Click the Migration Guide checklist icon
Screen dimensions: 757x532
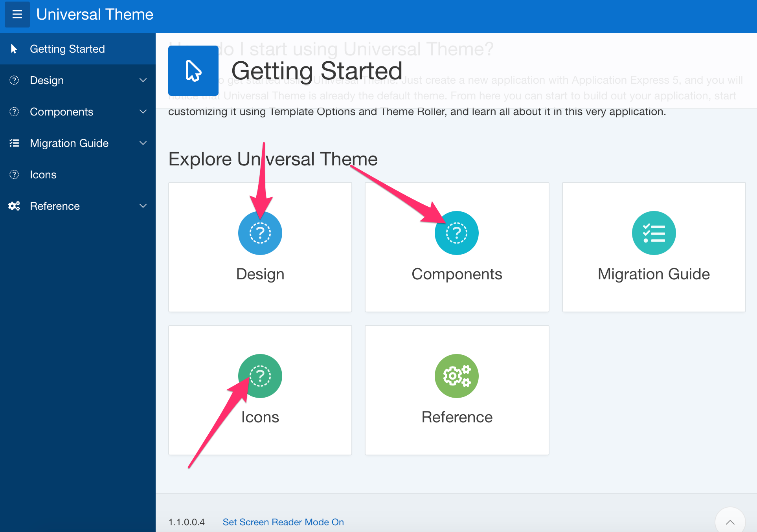click(653, 233)
